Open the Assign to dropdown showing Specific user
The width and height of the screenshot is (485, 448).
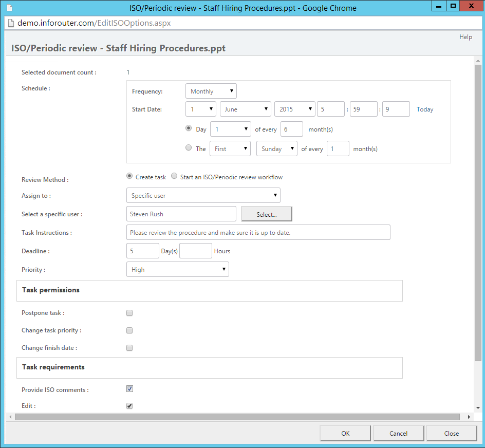[203, 195]
